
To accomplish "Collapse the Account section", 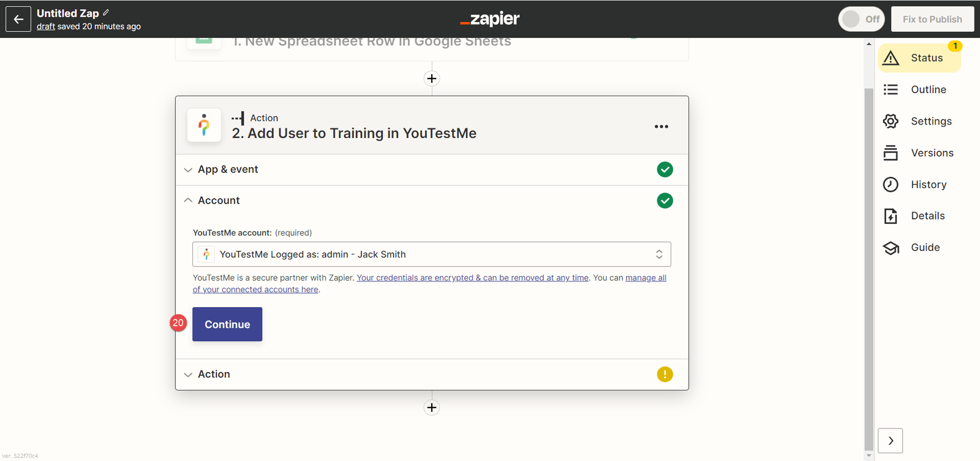I will pos(219,200).
